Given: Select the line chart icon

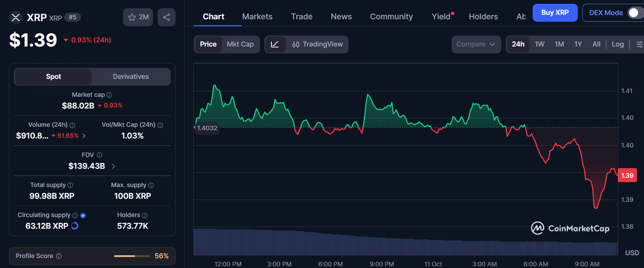Looking at the screenshot, I should (275, 44).
